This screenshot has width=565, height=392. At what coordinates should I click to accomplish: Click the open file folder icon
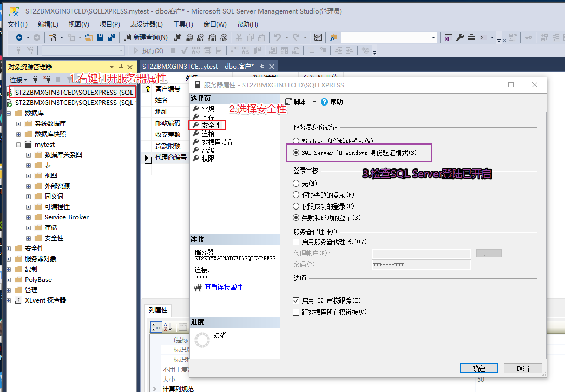tap(89, 37)
